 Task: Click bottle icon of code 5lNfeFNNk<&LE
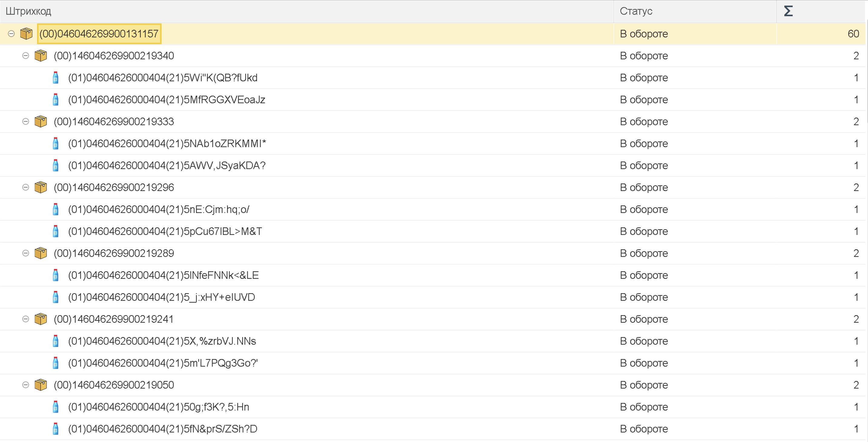point(56,275)
